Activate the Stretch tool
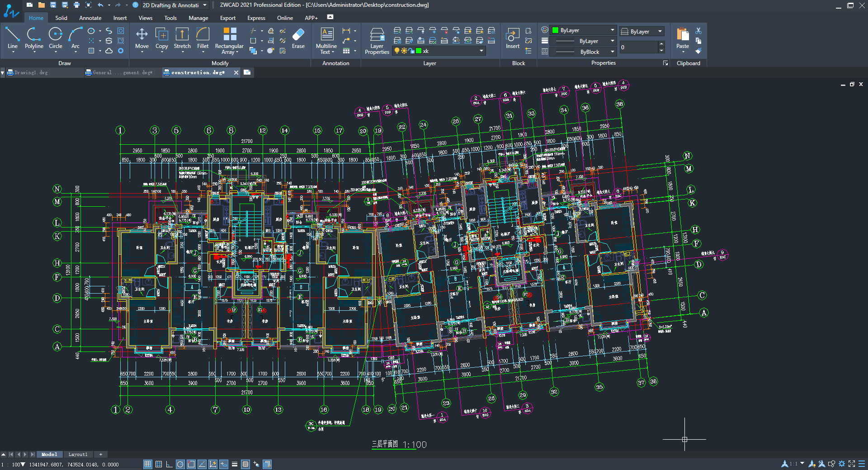The image size is (868, 470). pos(182,40)
